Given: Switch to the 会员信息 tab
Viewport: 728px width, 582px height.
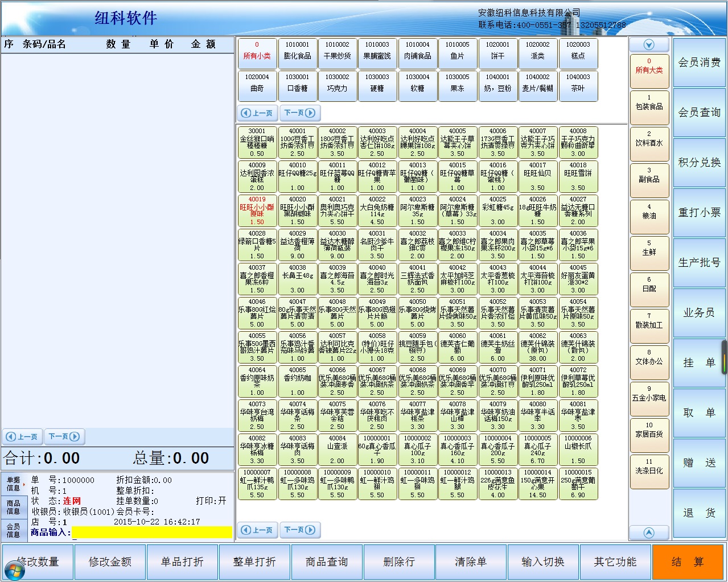Looking at the screenshot, I should pos(13,530).
